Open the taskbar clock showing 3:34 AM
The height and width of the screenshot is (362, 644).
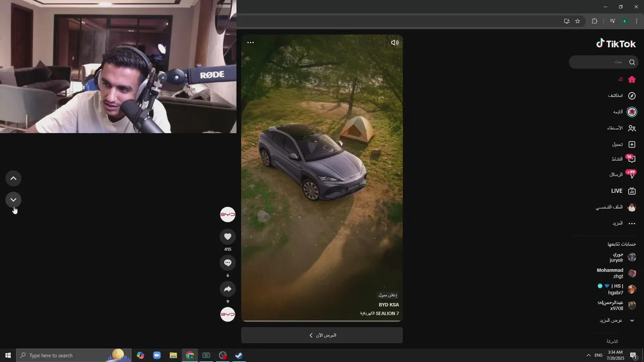[x=615, y=355]
